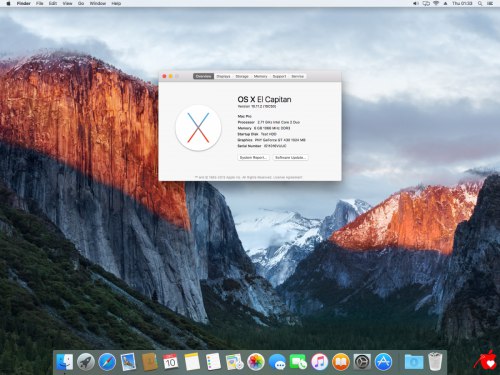The width and height of the screenshot is (500, 375).
Task: Open the Go menu
Action: click(81, 3)
